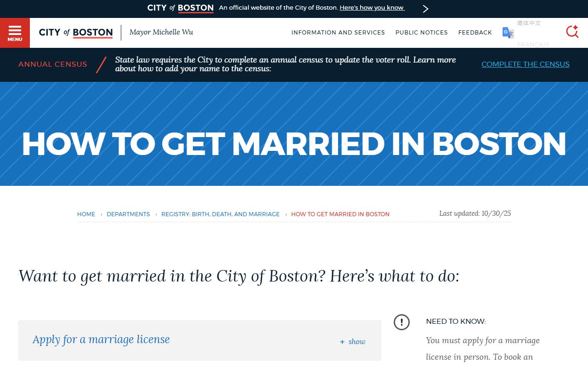Screen dimensions: 588x368
Task: Open the red hamburger MENU button
Action: pos(15,33)
